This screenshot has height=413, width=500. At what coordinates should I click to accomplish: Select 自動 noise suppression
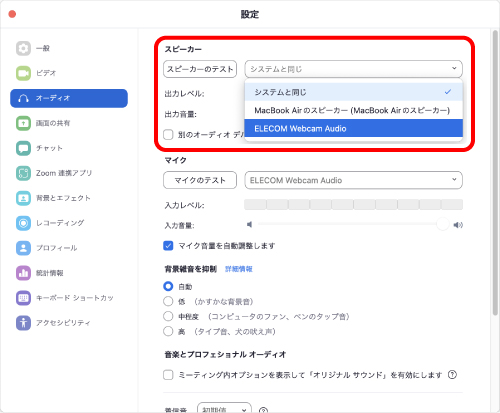pos(168,286)
